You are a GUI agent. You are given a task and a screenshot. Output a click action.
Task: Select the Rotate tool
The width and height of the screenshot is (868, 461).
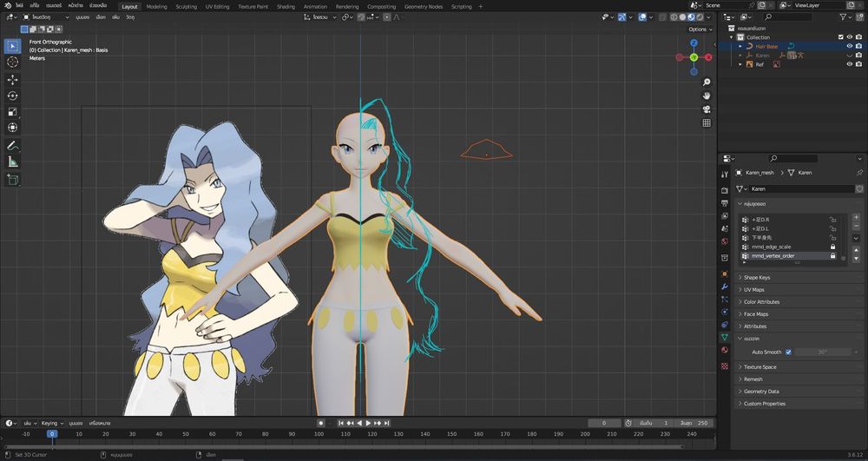click(13, 95)
